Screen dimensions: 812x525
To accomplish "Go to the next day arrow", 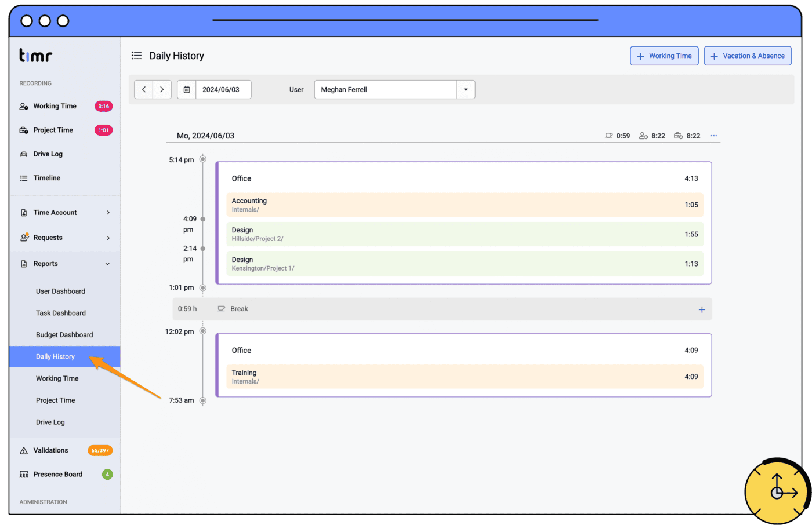I will click(x=162, y=90).
